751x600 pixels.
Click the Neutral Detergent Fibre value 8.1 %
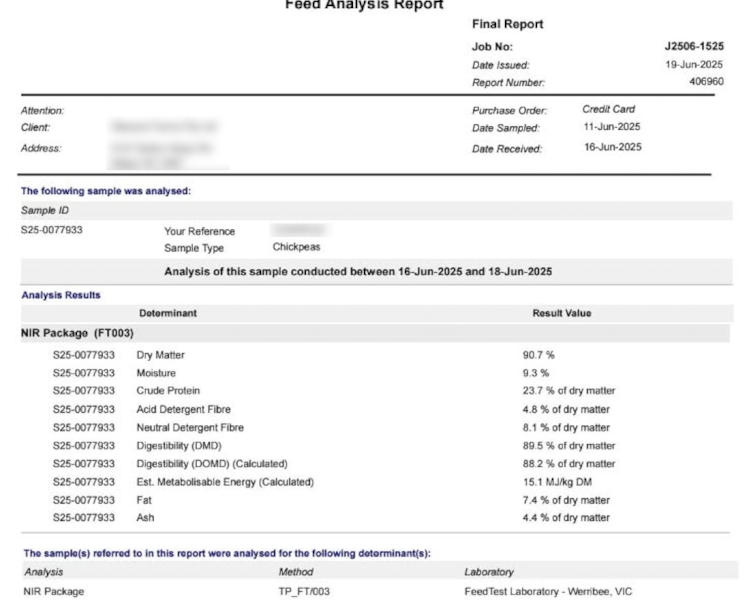565,427
